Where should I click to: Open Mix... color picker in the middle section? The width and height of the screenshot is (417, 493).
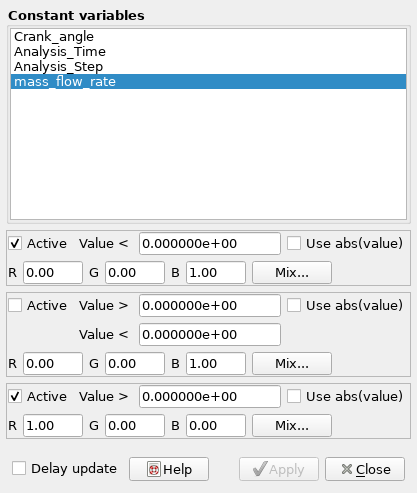click(292, 363)
